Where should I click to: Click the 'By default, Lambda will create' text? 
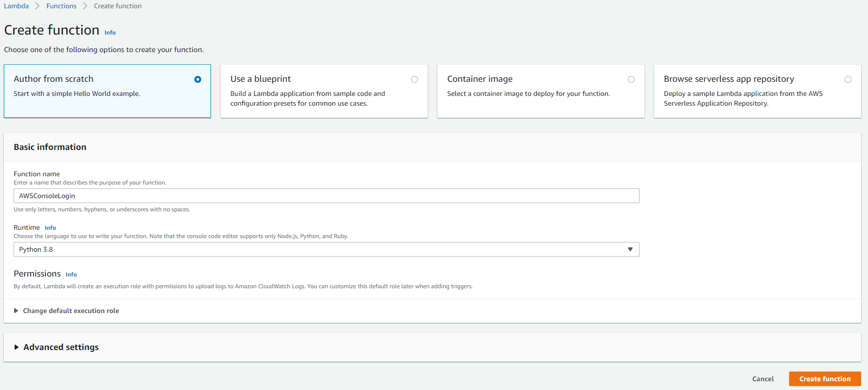pos(243,286)
